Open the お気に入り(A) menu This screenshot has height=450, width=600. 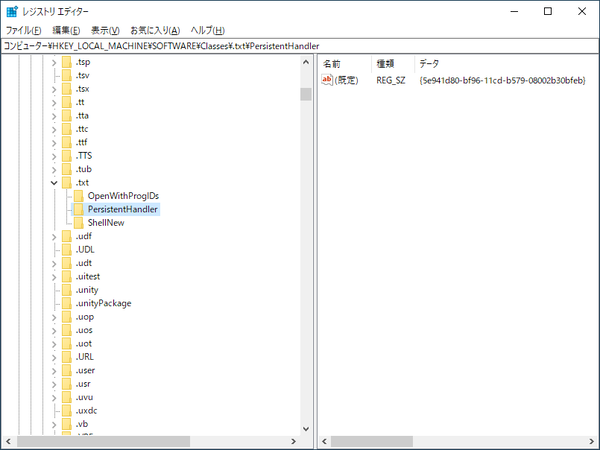point(155,30)
